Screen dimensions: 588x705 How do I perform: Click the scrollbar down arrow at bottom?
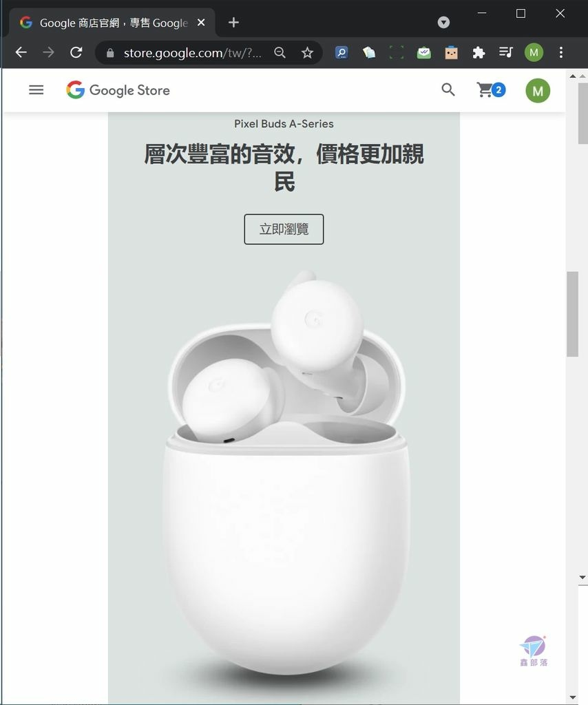(x=573, y=698)
